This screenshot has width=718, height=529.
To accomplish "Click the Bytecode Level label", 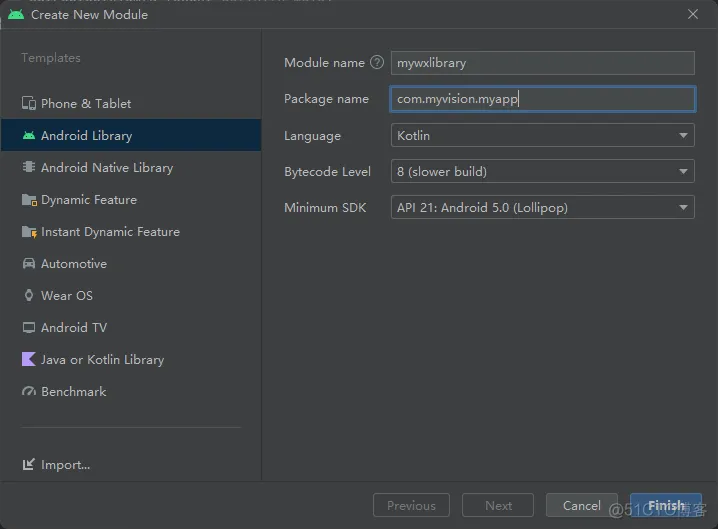I will tap(327, 172).
